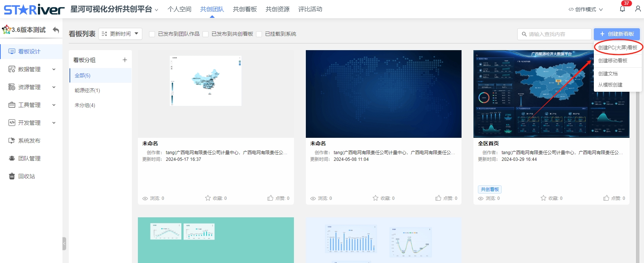Click the plus icon to add 看板分组

(x=125, y=60)
